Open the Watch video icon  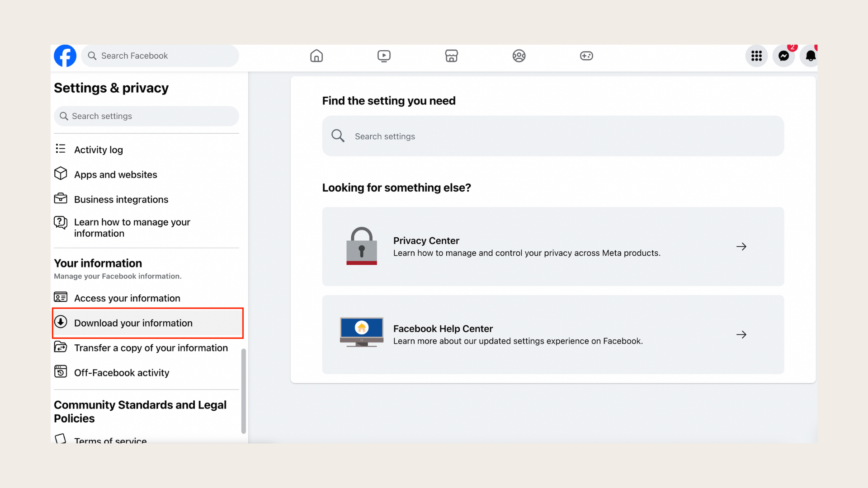[x=384, y=56]
